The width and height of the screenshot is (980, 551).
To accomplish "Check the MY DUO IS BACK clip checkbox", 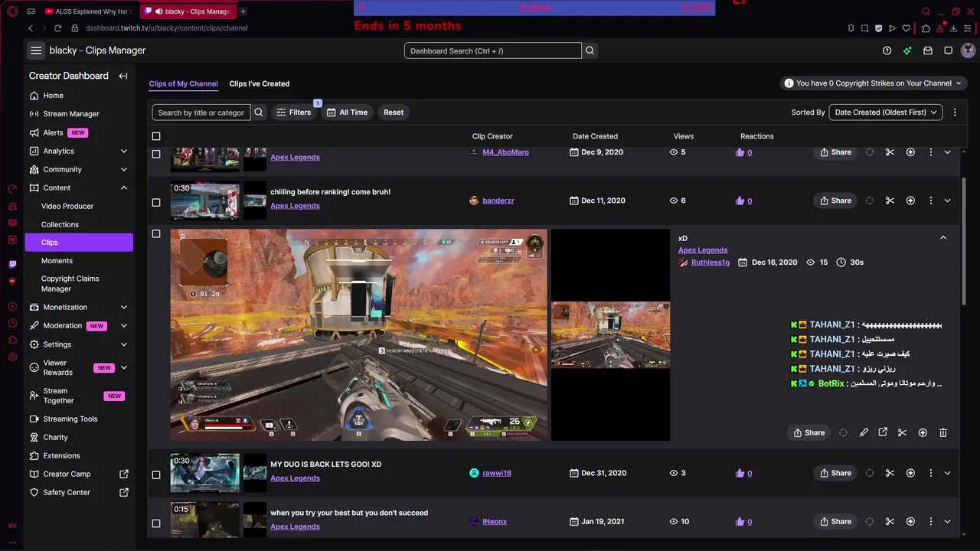I will (x=156, y=474).
